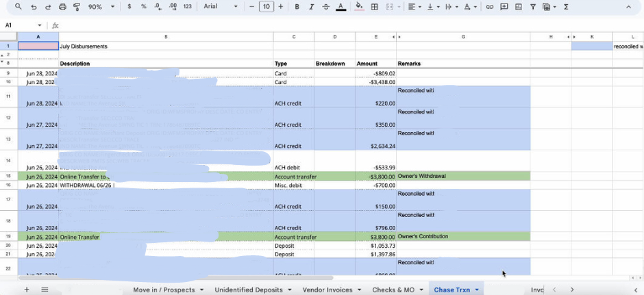644x295 pixels.
Task: Add a new sheet
Action: [x=27, y=290]
